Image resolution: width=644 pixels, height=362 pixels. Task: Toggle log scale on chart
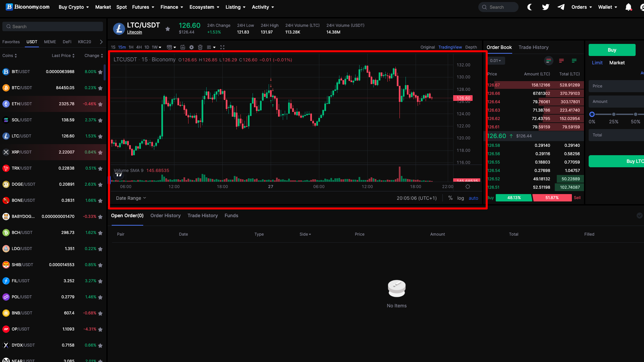[x=461, y=198]
